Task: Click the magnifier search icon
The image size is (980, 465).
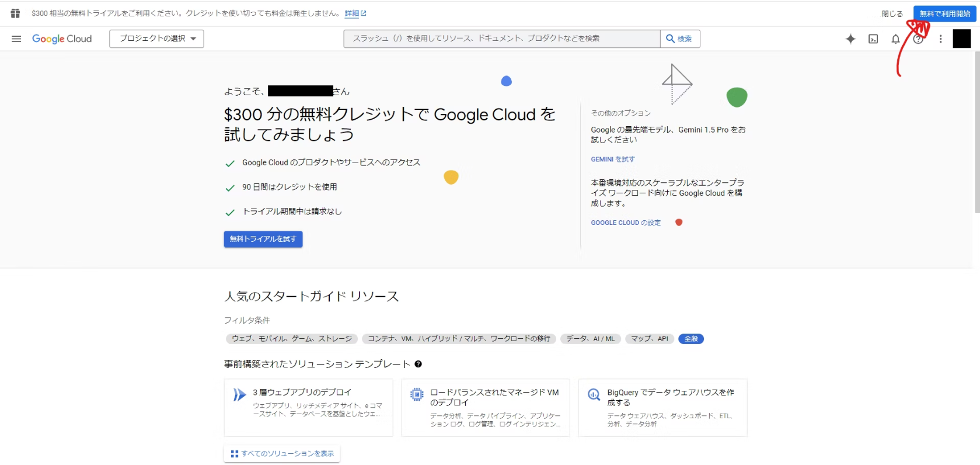Action: [x=671, y=39]
